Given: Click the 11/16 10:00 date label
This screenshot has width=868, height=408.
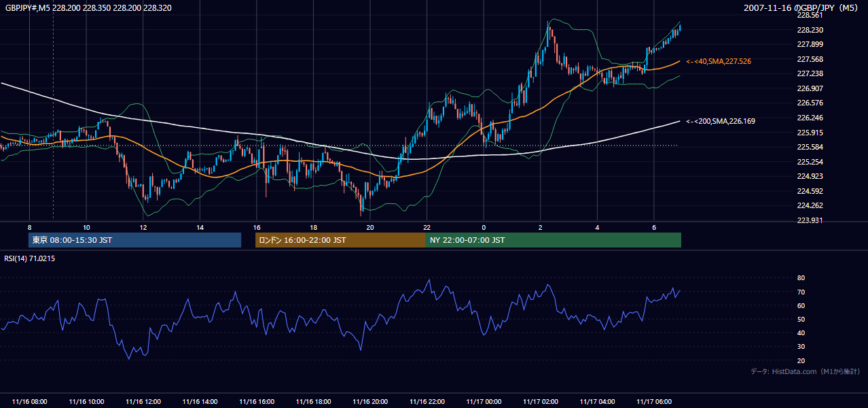Looking at the screenshot, I should pos(86,402).
